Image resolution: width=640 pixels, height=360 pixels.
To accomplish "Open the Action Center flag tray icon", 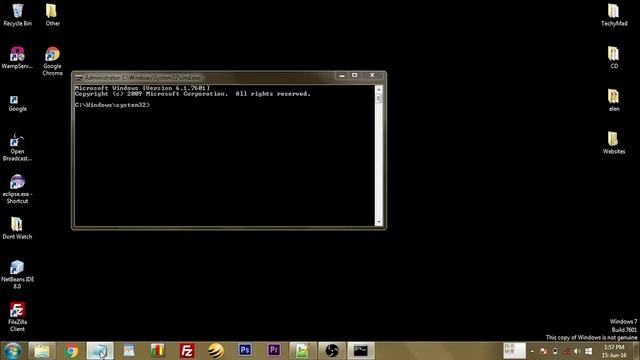I will coord(543,351).
